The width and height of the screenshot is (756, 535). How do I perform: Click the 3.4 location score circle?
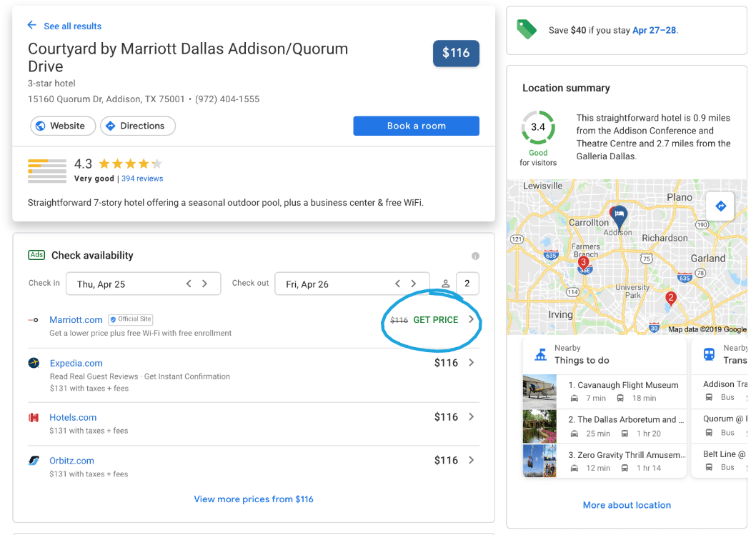pyautogui.click(x=538, y=127)
